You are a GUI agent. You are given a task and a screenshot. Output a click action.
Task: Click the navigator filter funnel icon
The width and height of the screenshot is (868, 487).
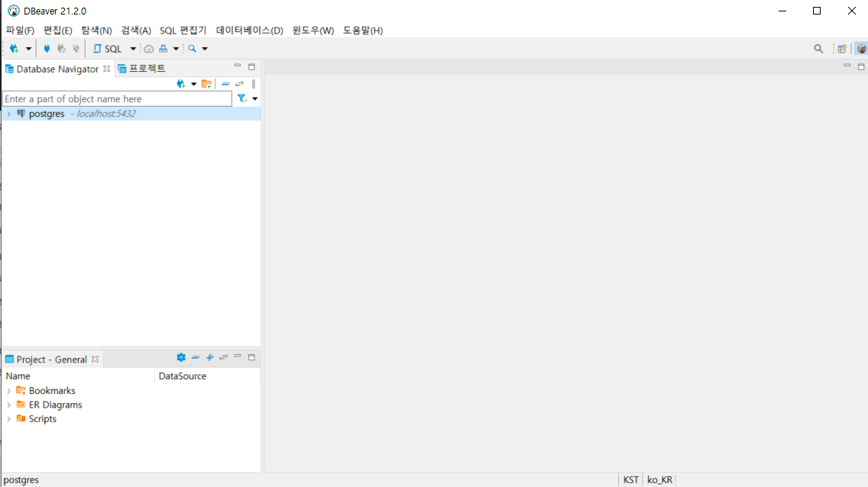242,98
